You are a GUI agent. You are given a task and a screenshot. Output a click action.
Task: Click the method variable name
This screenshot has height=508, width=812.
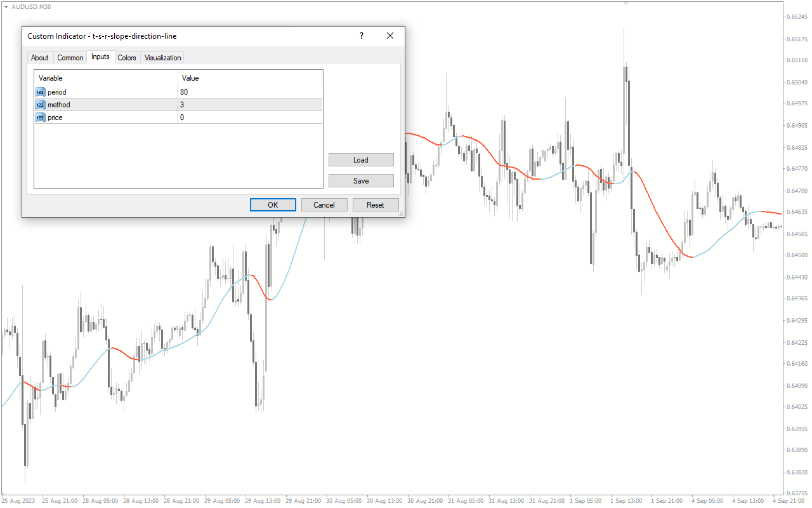coord(59,105)
